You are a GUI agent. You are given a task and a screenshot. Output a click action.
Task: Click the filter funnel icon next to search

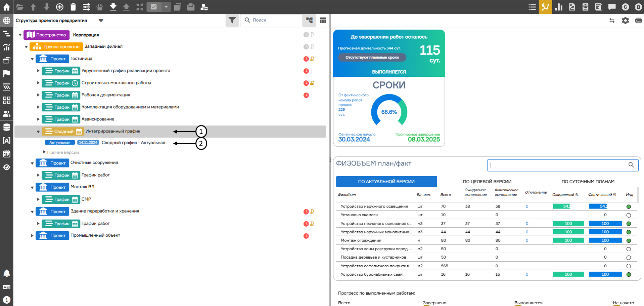click(x=232, y=20)
